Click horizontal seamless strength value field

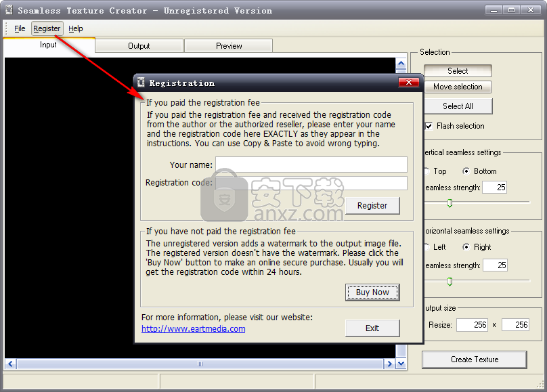pos(494,265)
